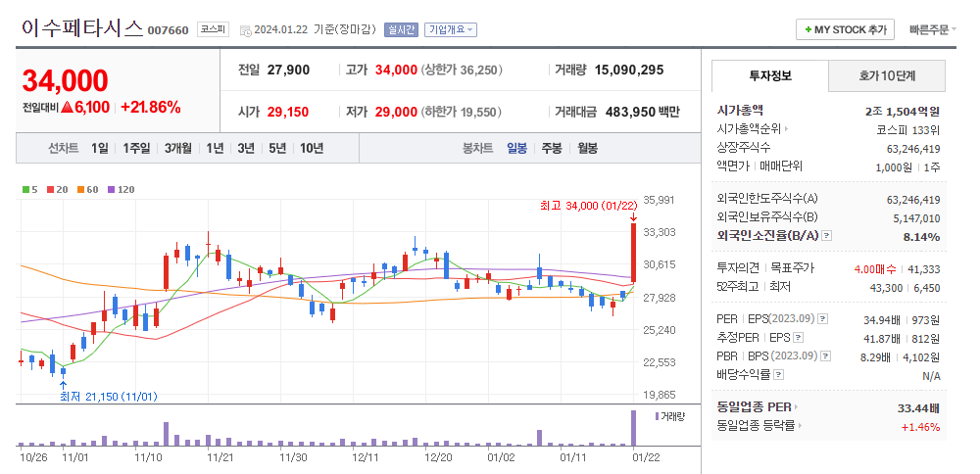Click the help icon beside 배당수익률

click(778, 375)
